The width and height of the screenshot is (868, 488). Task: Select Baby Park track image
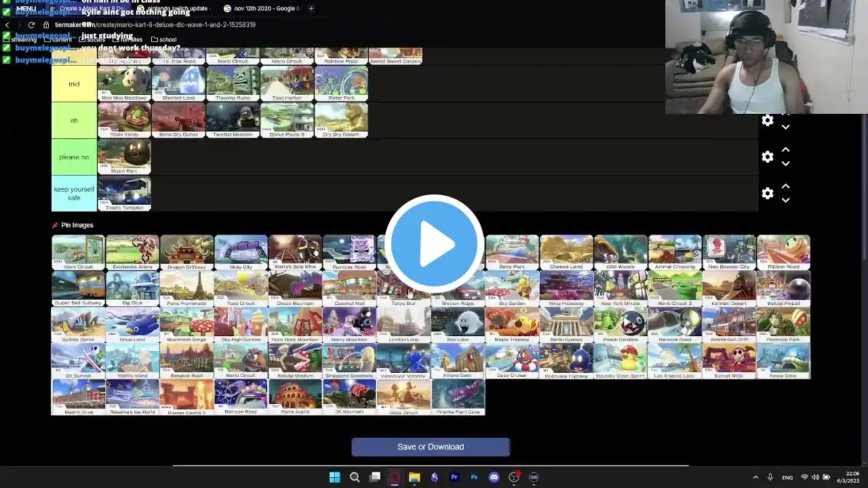[512, 252]
